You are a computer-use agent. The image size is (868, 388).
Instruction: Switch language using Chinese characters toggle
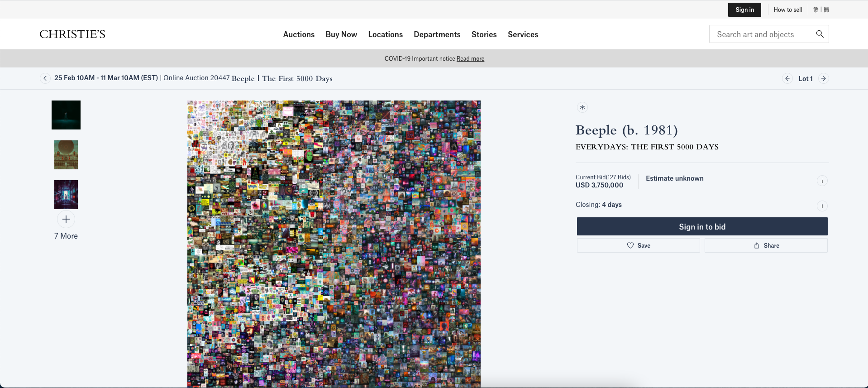(x=821, y=10)
